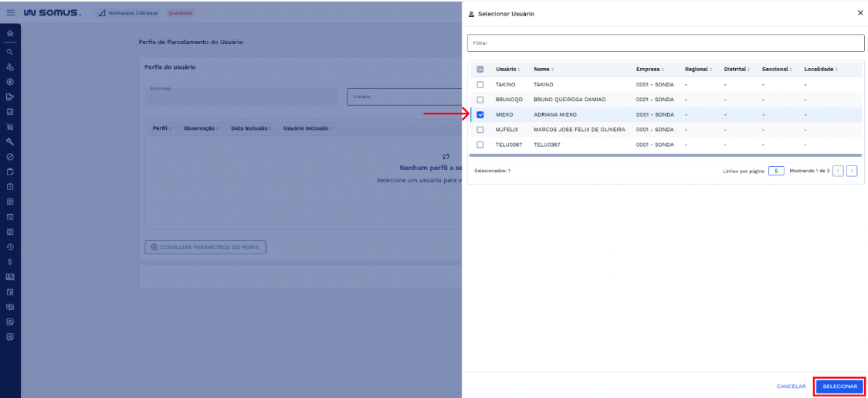Click the ID card sidebar icon

(x=10, y=277)
